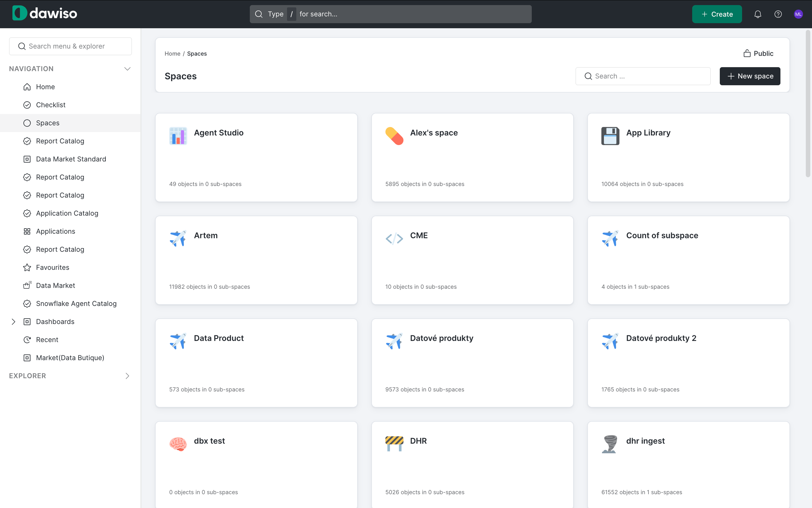812x508 pixels.
Task: Open Checklist in the navigation
Action: click(70, 105)
